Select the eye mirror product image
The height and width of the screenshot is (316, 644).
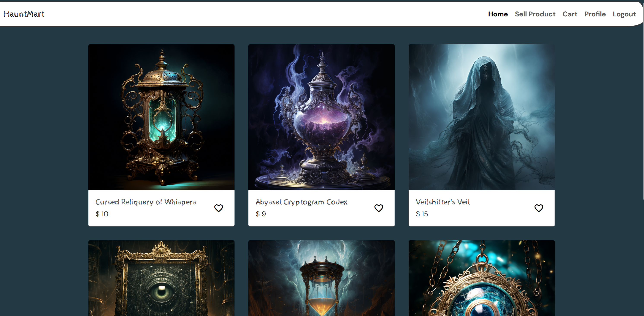tap(161, 278)
